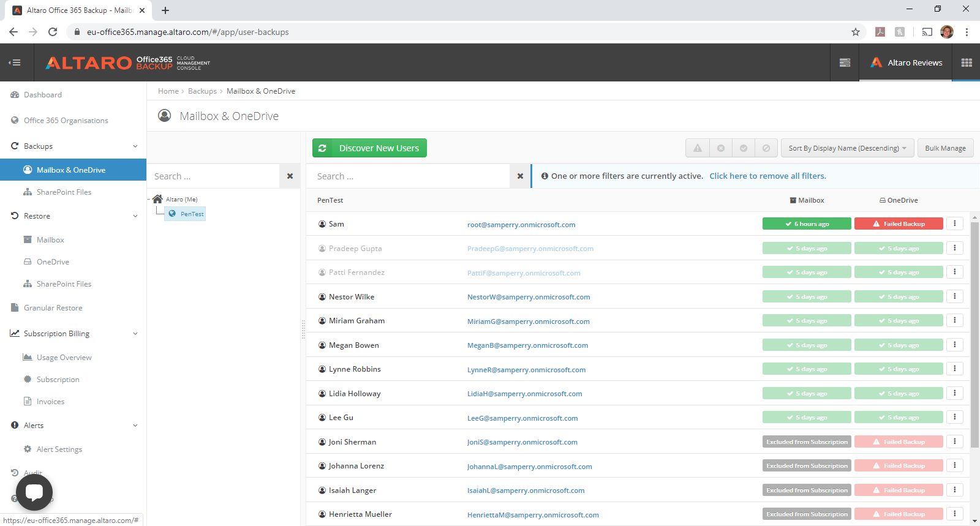Click root@samperry.onmicrosoft.com email
Image resolution: width=980 pixels, height=526 pixels.
[x=521, y=225]
